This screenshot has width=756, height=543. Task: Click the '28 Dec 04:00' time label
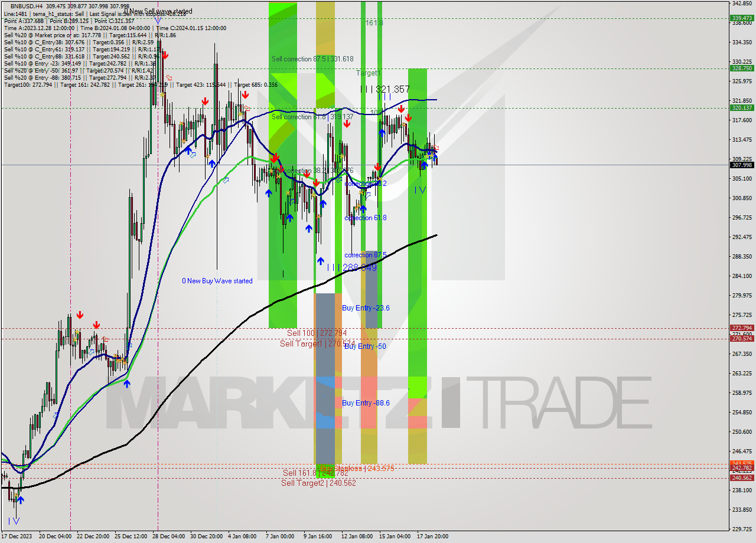pos(168,537)
